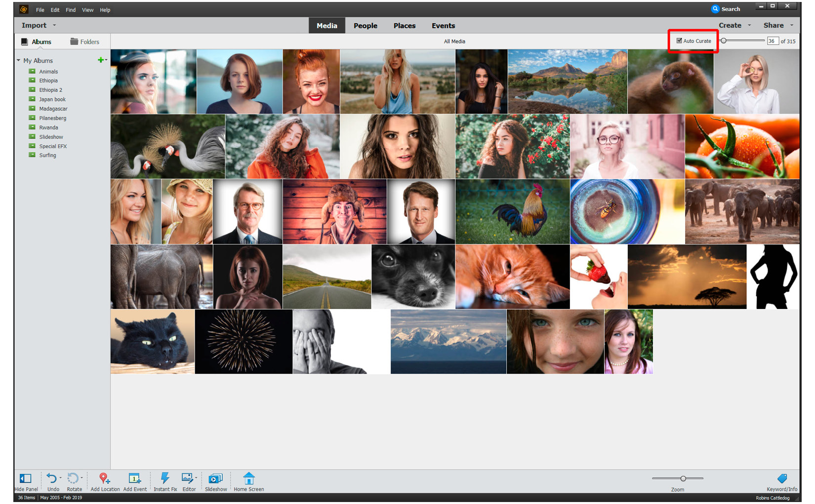The image size is (815, 504).
Task: Select the Media tab
Action: (327, 26)
